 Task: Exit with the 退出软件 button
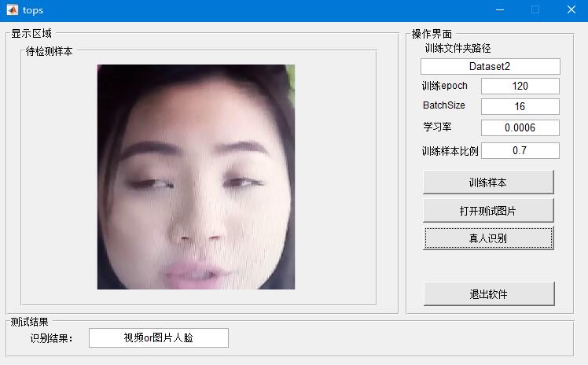pyautogui.click(x=489, y=294)
